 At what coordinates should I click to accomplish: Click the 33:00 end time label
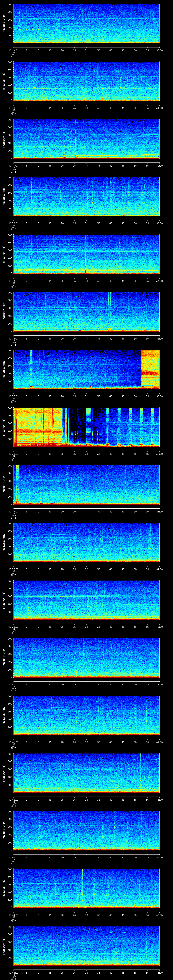point(160,223)
